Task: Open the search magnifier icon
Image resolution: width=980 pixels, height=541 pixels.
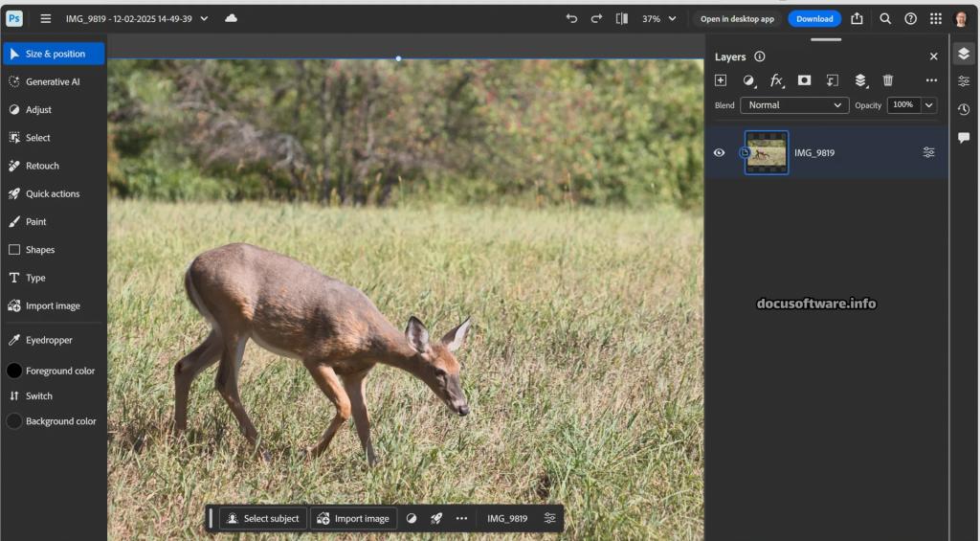Action: 885,19
